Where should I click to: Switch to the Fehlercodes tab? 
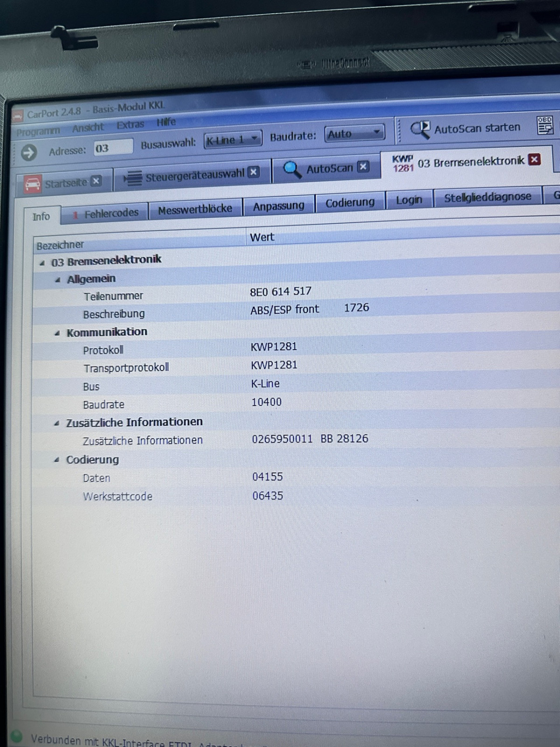tap(105, 213)
